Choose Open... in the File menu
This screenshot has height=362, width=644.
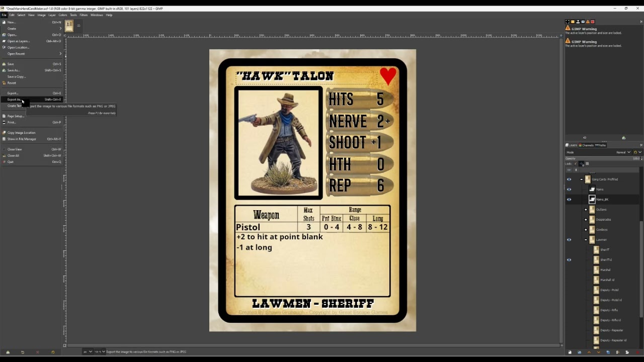click(x=32, y=35)
